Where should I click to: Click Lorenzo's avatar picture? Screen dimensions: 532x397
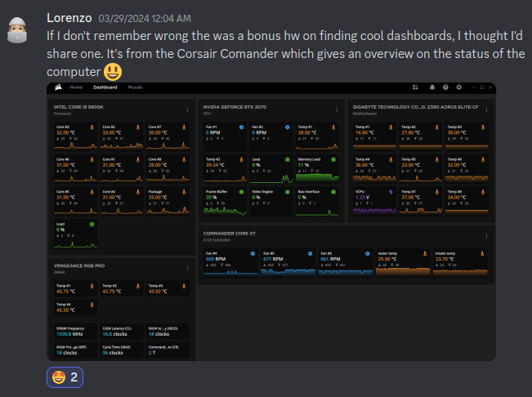click(17, 30)
